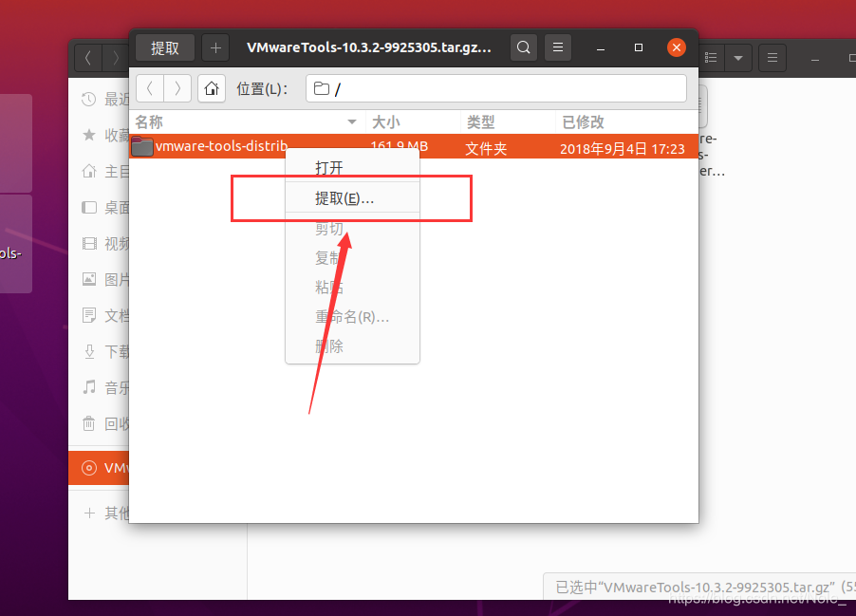The height and width of the screenshot is (616, 856).
Task: Select the vmware-tools-distrib folder row
Action: click(414, 146)
